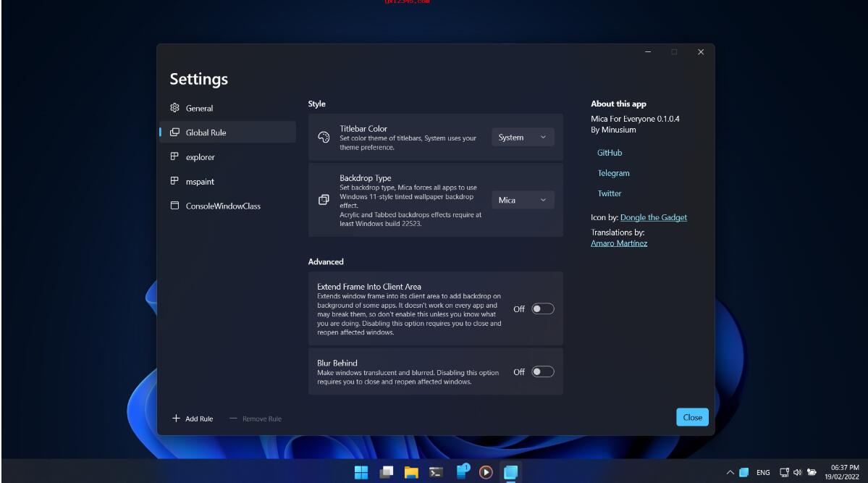
Task: Open the taskbar app with notification badge
Action: click(x=462, y=471)
